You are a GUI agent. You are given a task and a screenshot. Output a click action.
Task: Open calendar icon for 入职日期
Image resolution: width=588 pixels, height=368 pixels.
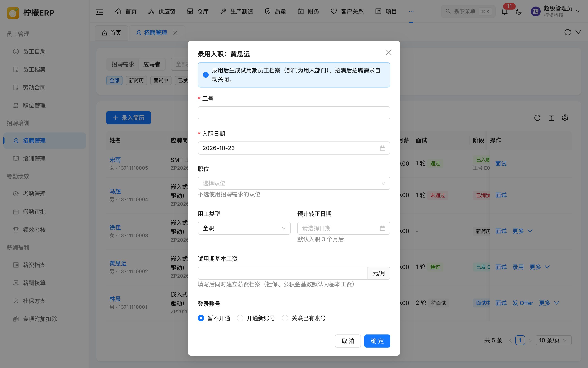coord(382,148)
